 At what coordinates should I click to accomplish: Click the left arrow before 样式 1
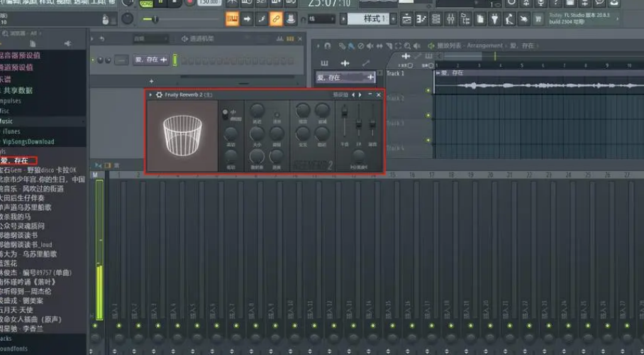(x=343, y=19)
